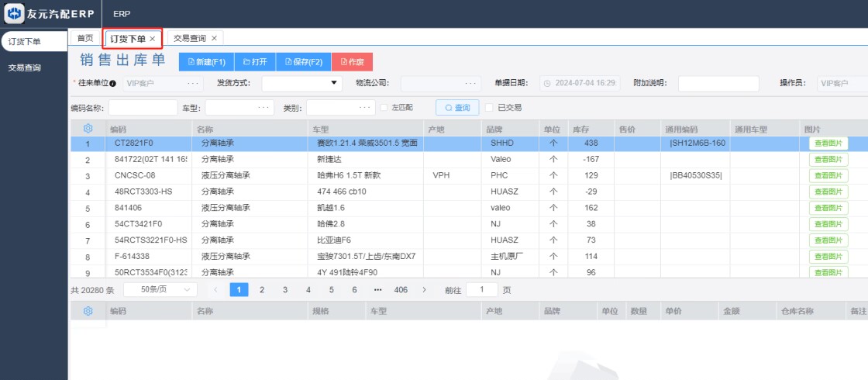
Task: Select the row with code 48RCT3303-HS
Action: [468, 192]
